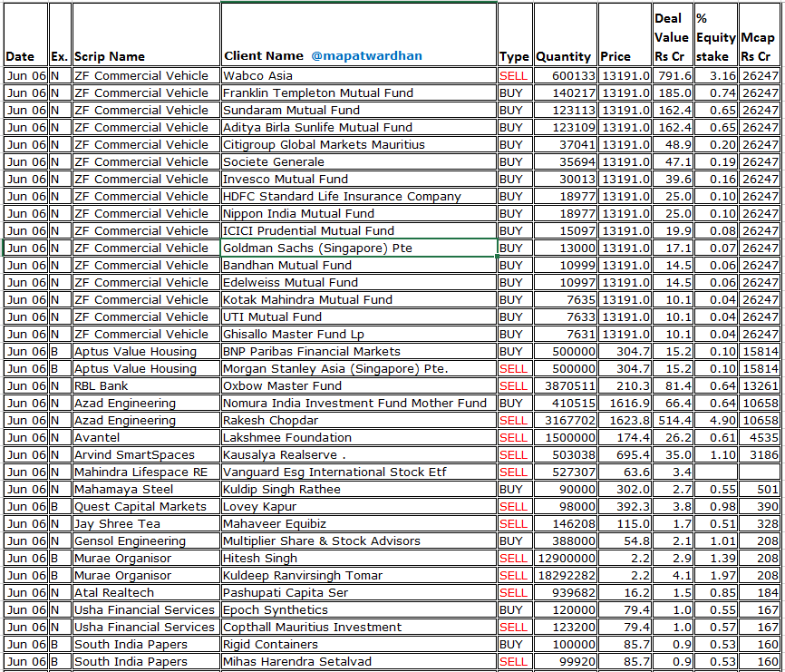Click Vanguard Esg International Stock Etf cell

click(358, 472)
